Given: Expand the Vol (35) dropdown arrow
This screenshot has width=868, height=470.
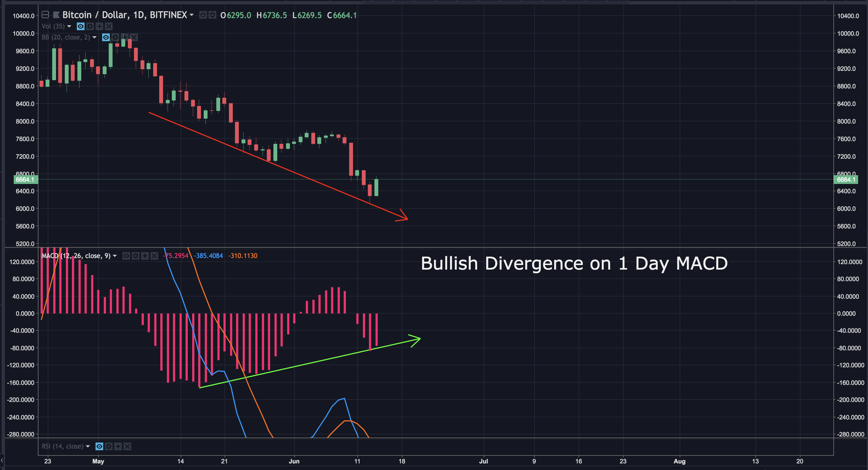Looking at the screenshot, I should coord(69,26).
